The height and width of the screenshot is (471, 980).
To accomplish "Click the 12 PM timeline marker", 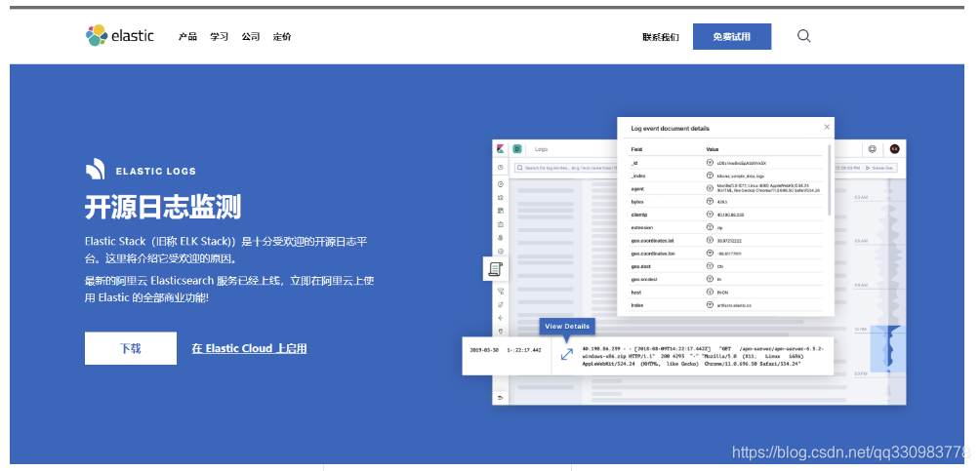I will point(861,329).
